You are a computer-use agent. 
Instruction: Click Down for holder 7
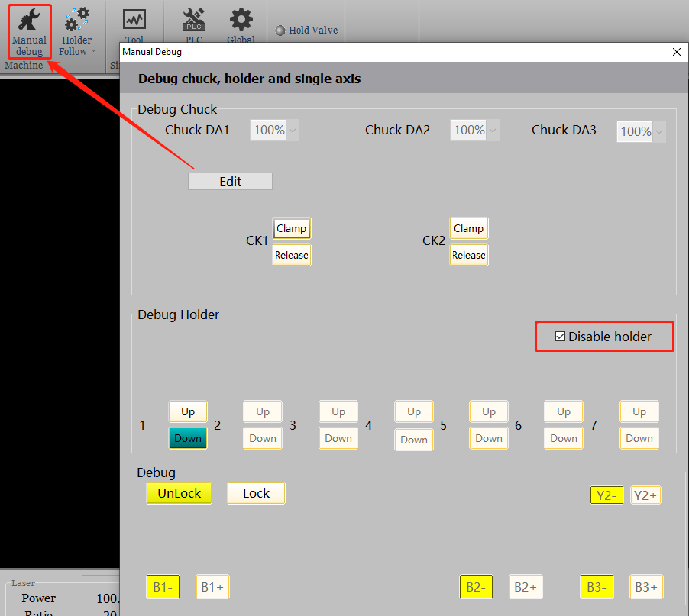[x=639, y=438]
